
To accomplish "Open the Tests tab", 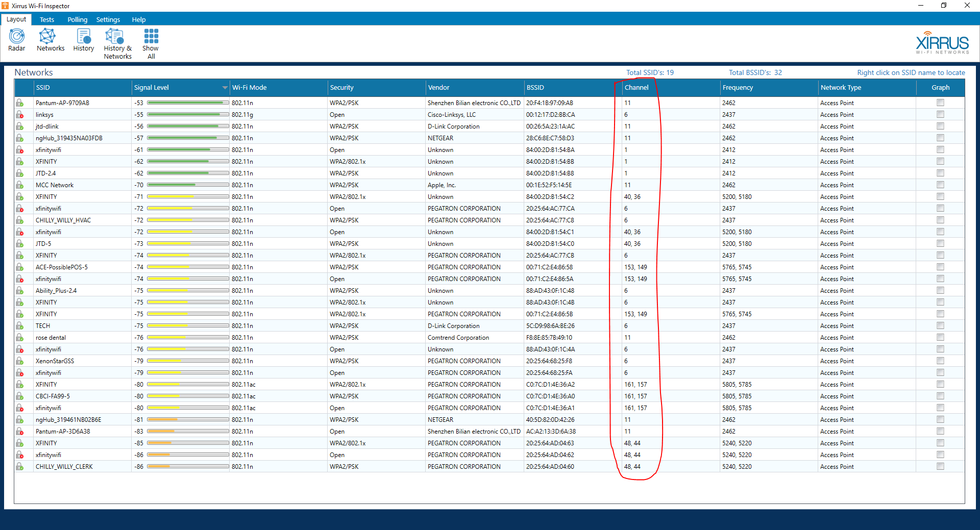I will (x=47, y=19).
